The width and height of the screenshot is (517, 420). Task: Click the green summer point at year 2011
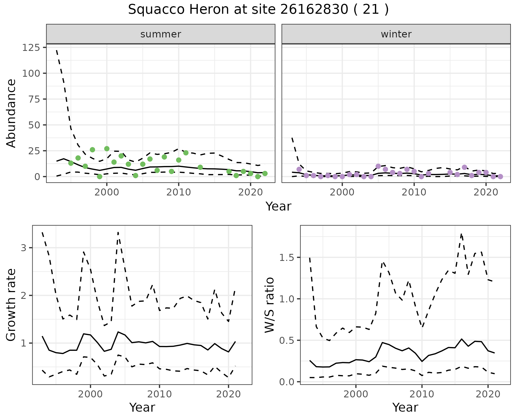(x=186, y=153)
